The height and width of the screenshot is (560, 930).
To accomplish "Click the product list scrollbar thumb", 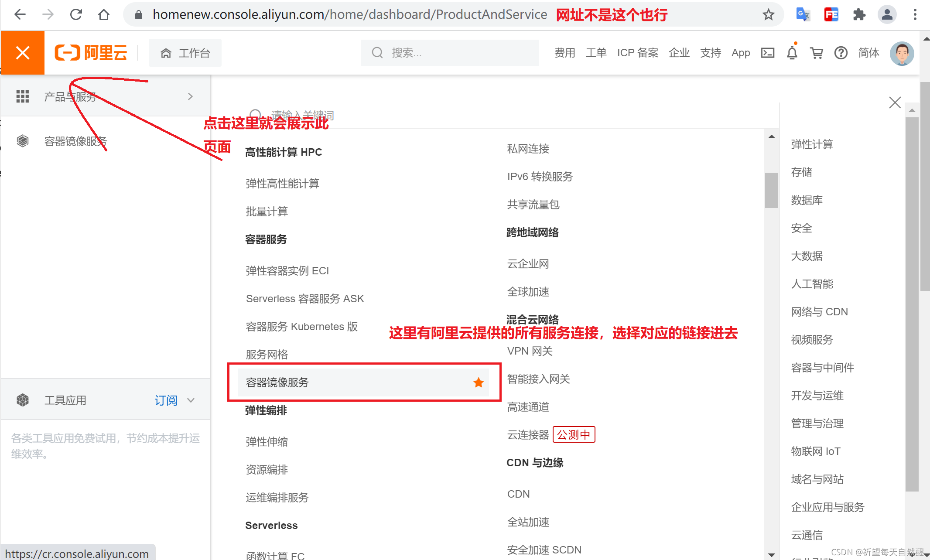I will click(771, 190).
